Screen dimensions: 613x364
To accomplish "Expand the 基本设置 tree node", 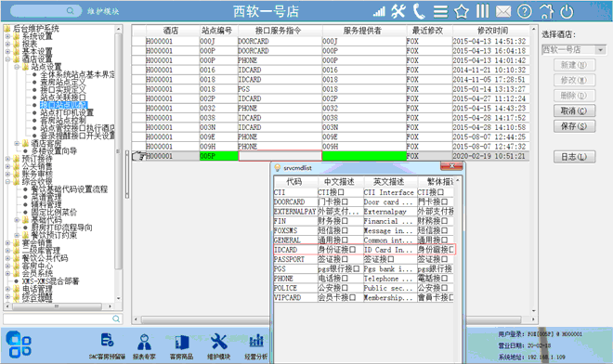I will 7,51.
